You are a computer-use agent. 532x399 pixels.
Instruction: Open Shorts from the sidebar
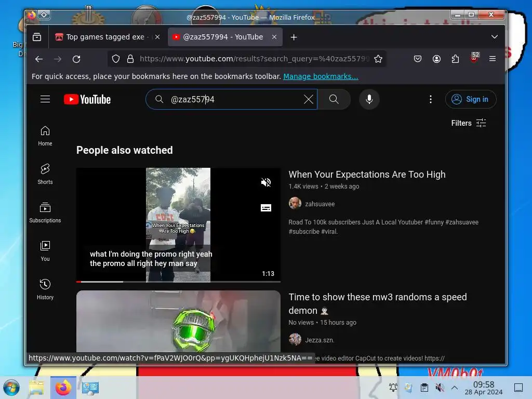coord(45,174)
